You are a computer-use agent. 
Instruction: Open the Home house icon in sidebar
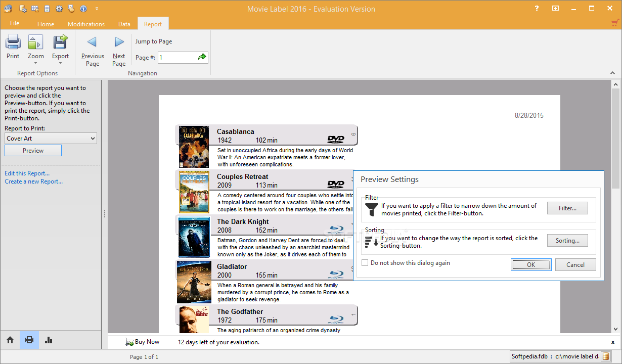10,340
